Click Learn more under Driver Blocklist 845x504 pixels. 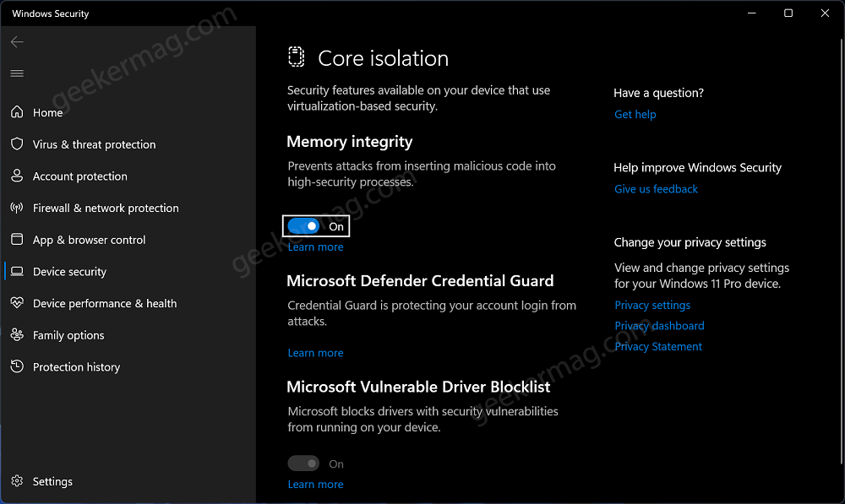coord(315,484)
